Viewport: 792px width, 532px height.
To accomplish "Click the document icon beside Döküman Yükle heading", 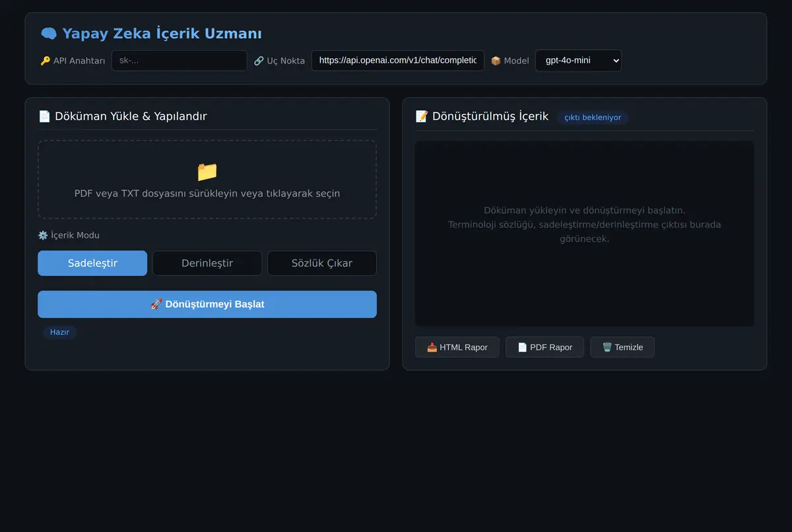I will (44, 116).
